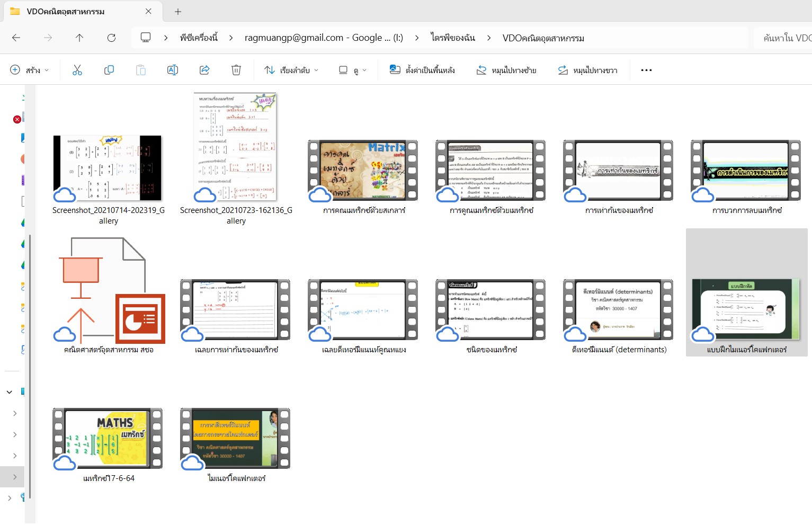Click the Copy icon in toolbar
The width and height of the screenshot is (812, 525).
coord(109,70)
